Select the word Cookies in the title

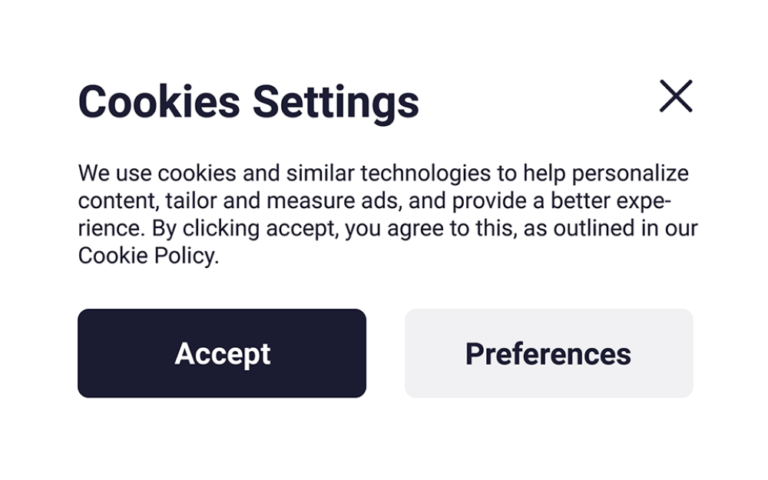pos(160,102)
